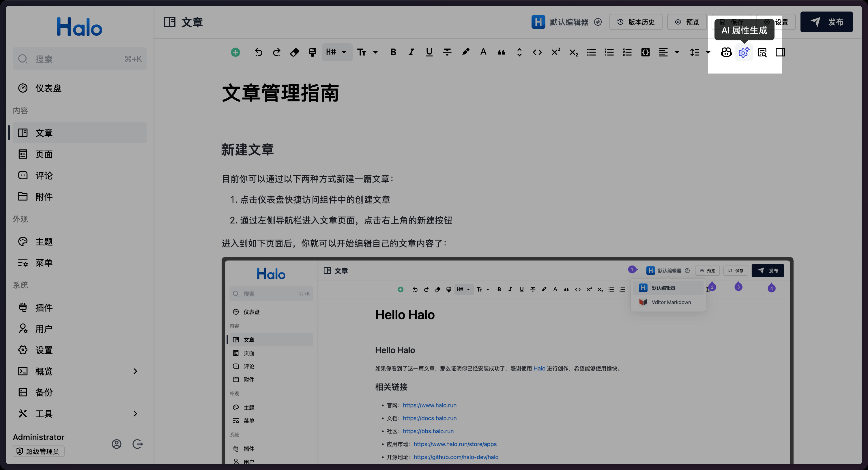Open 评论 in the sidebar
Image resolution: width=868 pixels, height=470 pixels.
(80, 175)
